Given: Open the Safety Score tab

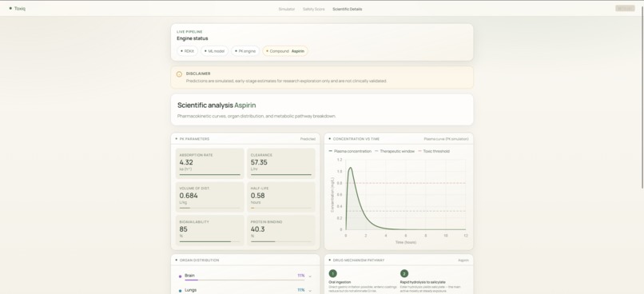Looking at the screenshot, I should click(314, 9).
